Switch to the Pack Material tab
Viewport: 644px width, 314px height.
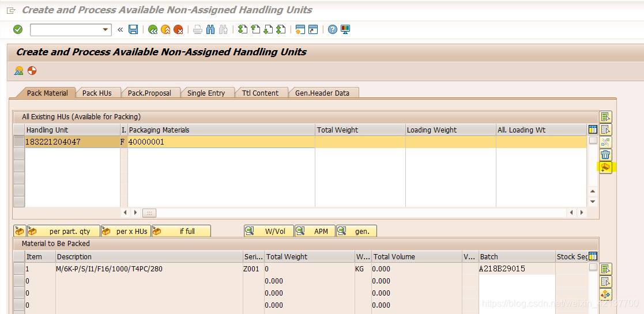point(47,93)
